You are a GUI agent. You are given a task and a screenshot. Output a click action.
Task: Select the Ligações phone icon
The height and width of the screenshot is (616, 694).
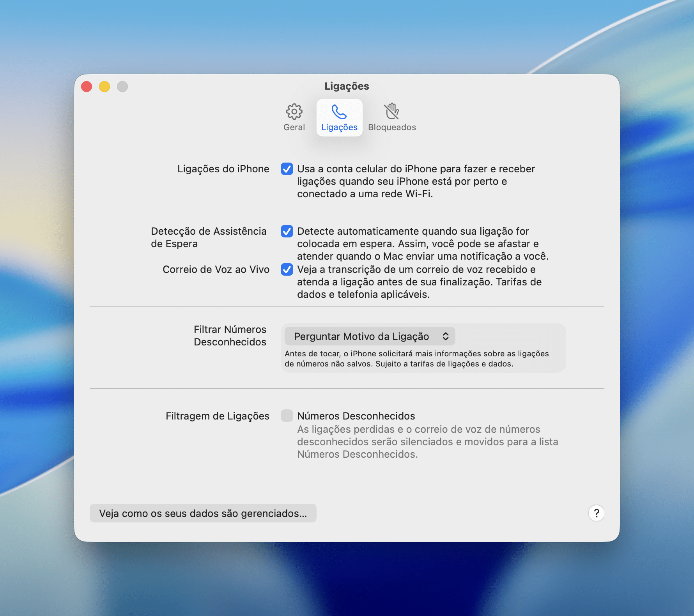tap(339, 112)
